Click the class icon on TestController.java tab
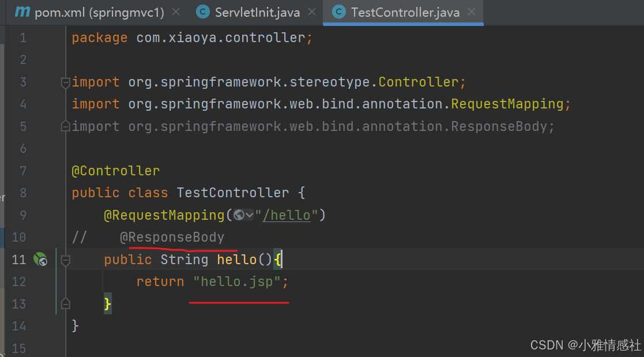The height and width of the screenshot is (357, 644). tap(340, 12)
